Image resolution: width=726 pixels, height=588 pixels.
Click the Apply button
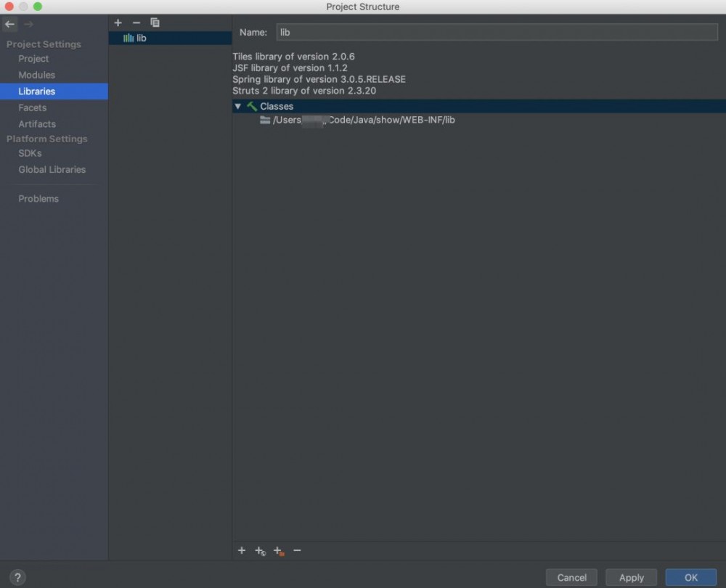point(631,577)
